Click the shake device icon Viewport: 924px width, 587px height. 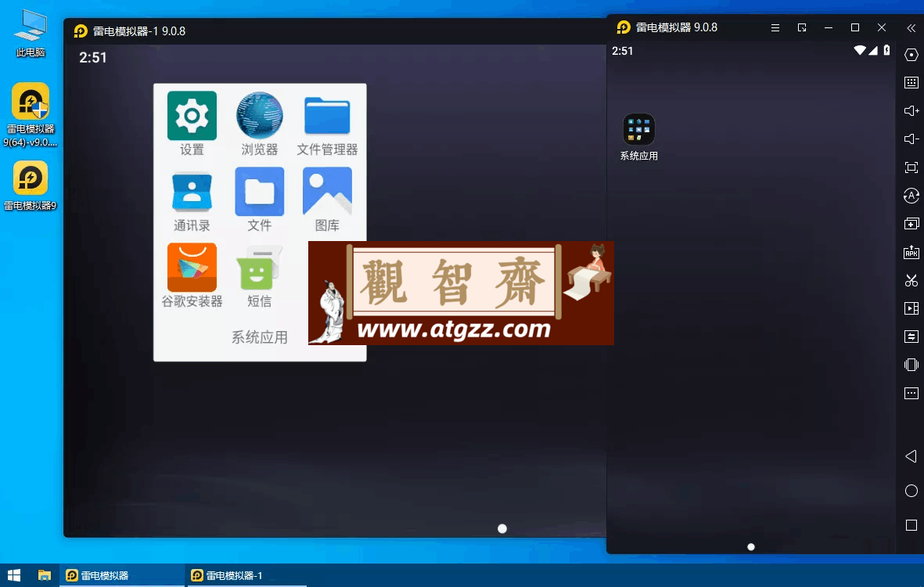pyautogui.click(x=911, y=365)
